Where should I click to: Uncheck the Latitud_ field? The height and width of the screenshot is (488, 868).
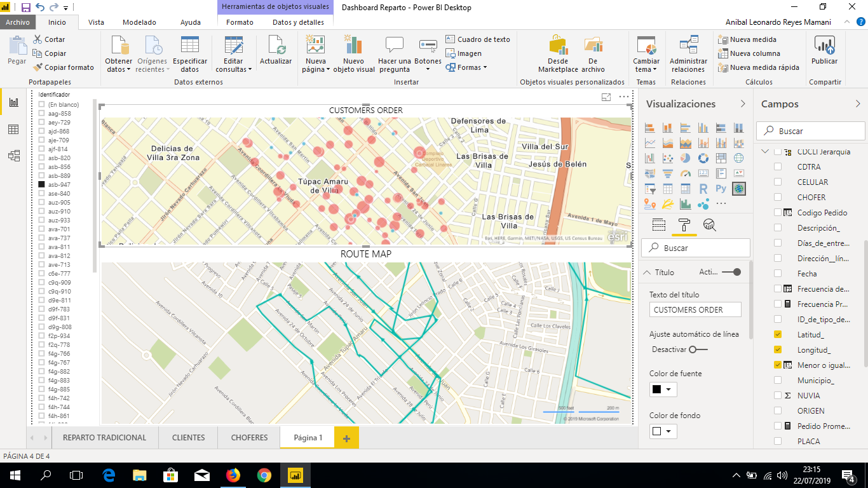point(778,334)
